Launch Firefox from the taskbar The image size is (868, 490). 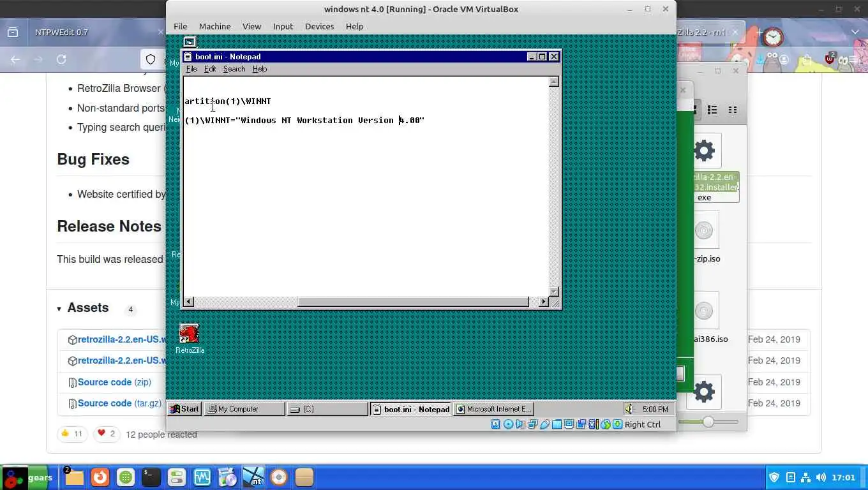coord(100,477)
